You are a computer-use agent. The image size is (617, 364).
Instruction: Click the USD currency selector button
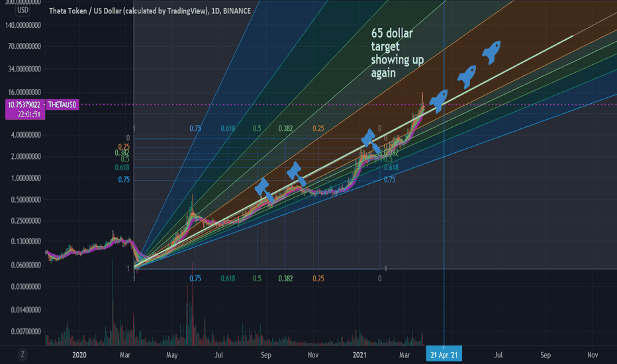(23, 10)
